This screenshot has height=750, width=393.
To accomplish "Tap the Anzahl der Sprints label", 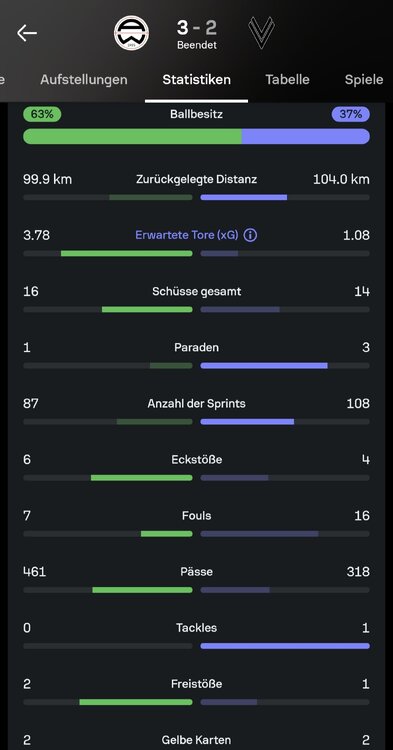I will (x=196, y=403).
